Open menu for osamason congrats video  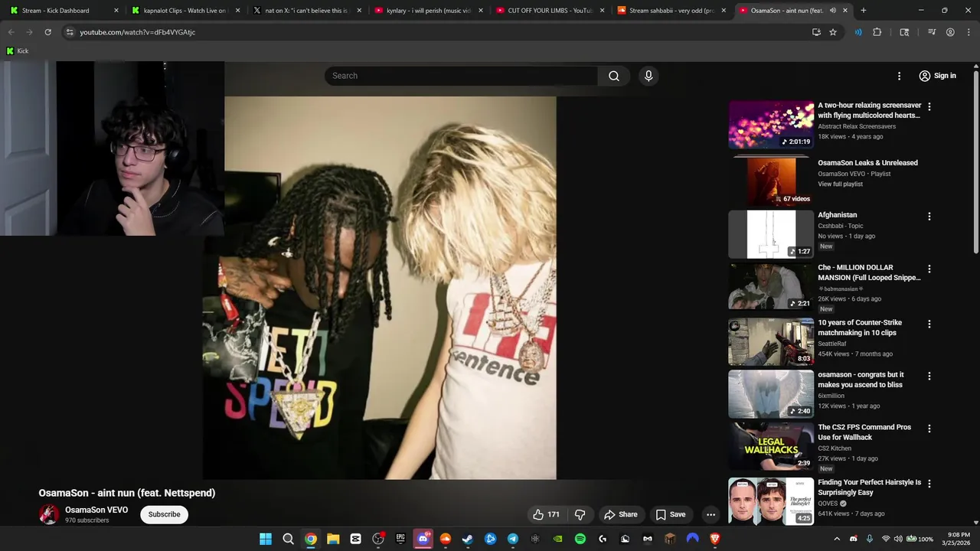[x=929, y=376]
